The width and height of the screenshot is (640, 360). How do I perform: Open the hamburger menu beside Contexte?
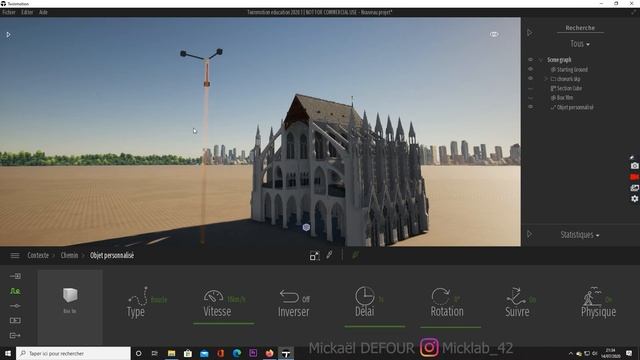click(15, 256)
